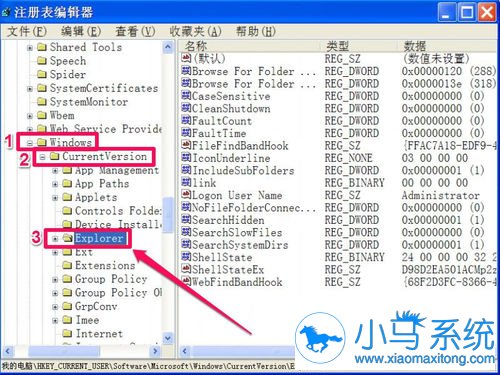Select the NoFileFolderConnec... value name
Viewport: 500px width, 375px height.
click(254, 208)
